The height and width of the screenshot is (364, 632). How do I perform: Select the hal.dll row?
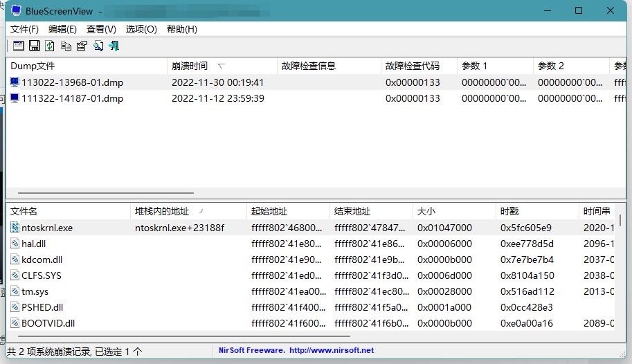310,244
